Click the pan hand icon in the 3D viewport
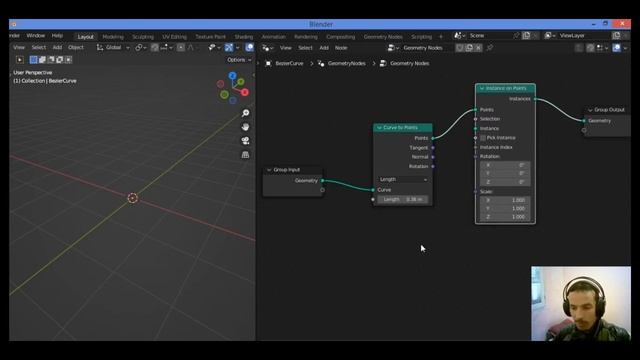This screenshot has height=360, width=640. (x=245, y=127)
